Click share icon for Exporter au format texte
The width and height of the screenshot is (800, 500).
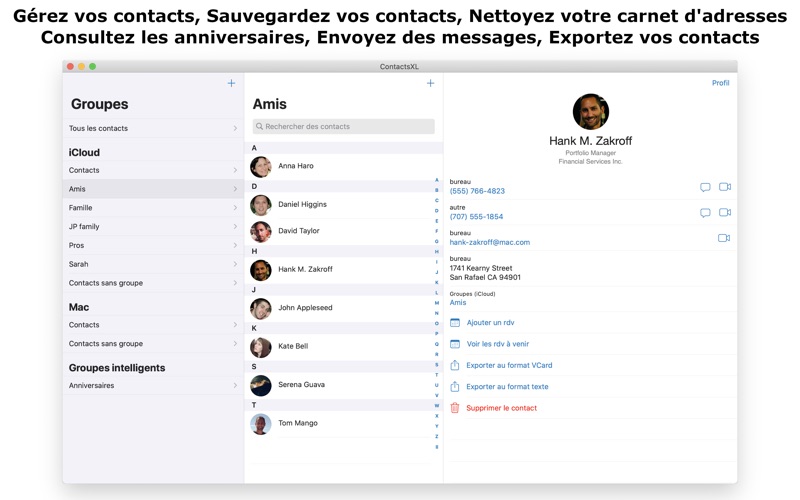point(455,387)
